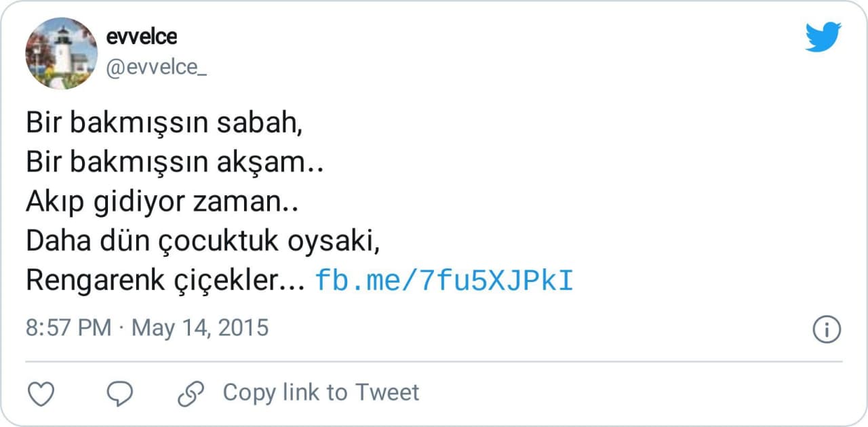The height and width of the screenshot is (427, 868).
Task: Click the divider line above the actions
Action: 434,361
